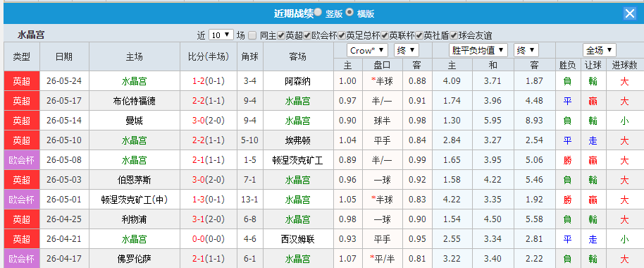Select the 竖版 radio button

tap(318, 12)
